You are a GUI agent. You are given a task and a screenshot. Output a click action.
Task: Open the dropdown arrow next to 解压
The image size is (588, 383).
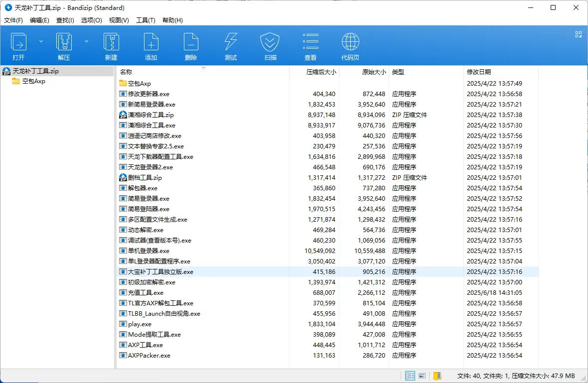coord(86,41)
